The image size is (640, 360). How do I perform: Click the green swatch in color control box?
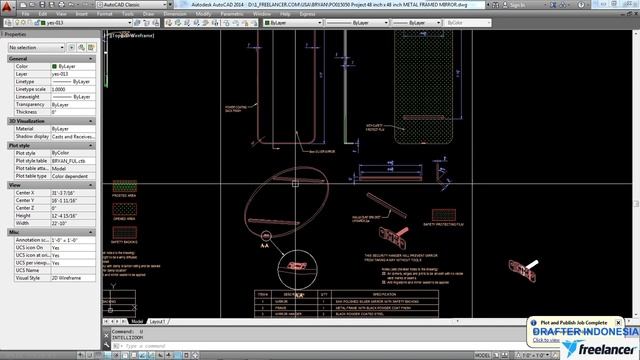pos(267,23)
